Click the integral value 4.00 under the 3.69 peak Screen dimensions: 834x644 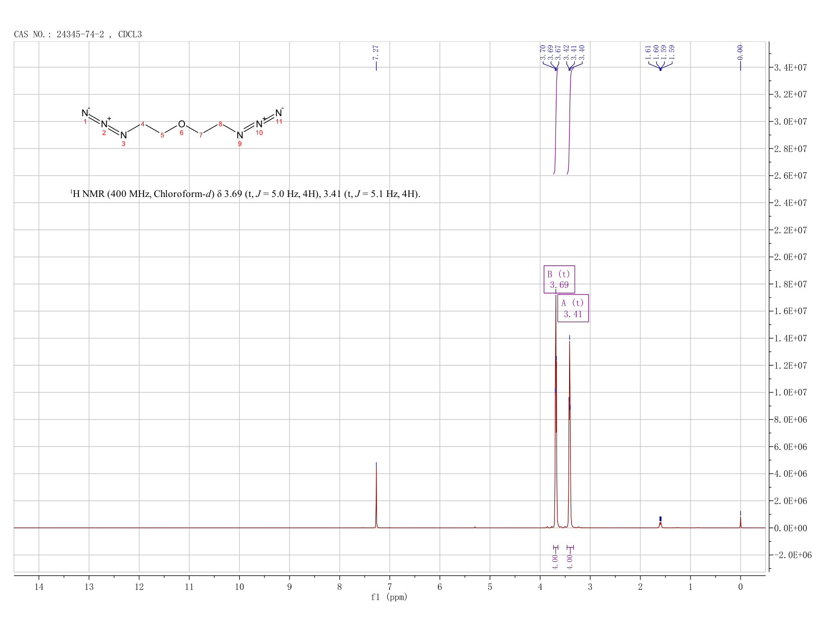pos(555,562)
